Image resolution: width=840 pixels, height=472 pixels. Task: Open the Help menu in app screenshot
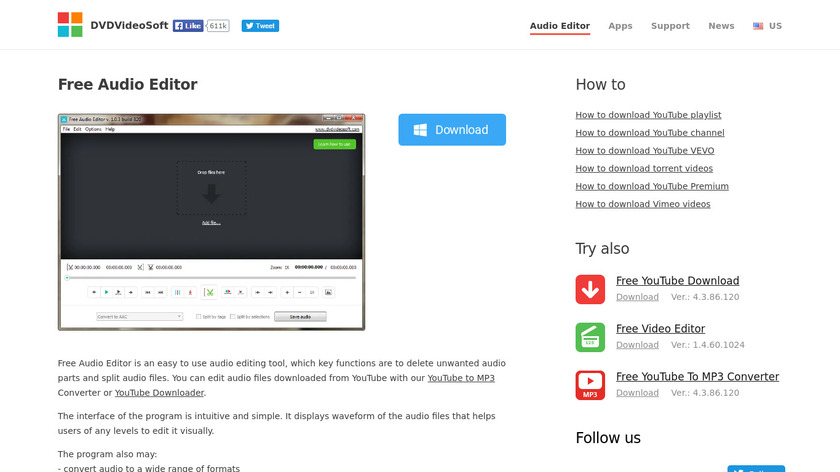pyautogui.click(x=110, y=129)
